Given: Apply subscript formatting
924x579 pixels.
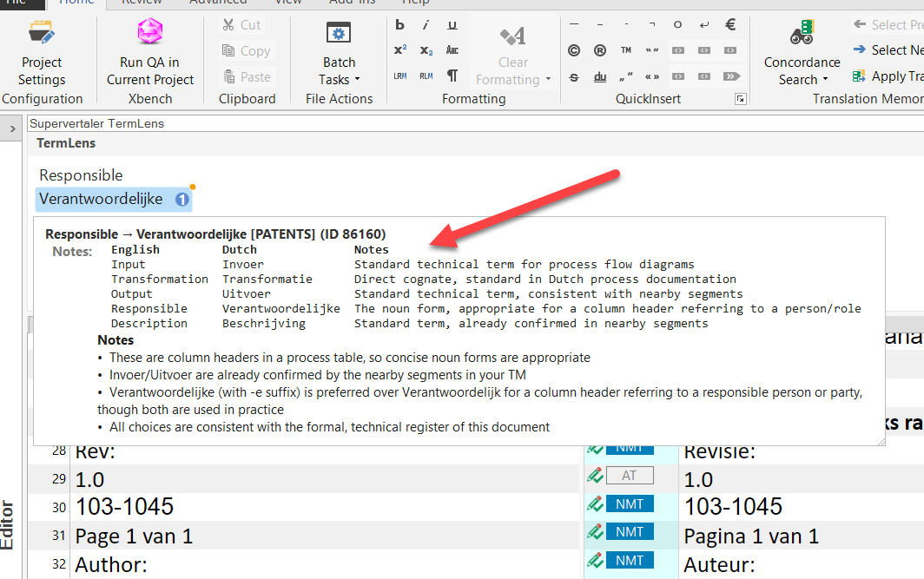Looking at the screenshot, I should tap(426, 50).
